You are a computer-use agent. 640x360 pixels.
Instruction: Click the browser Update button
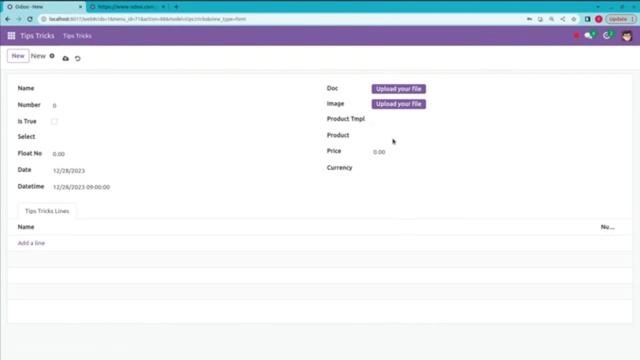click(x=621, y=19)
